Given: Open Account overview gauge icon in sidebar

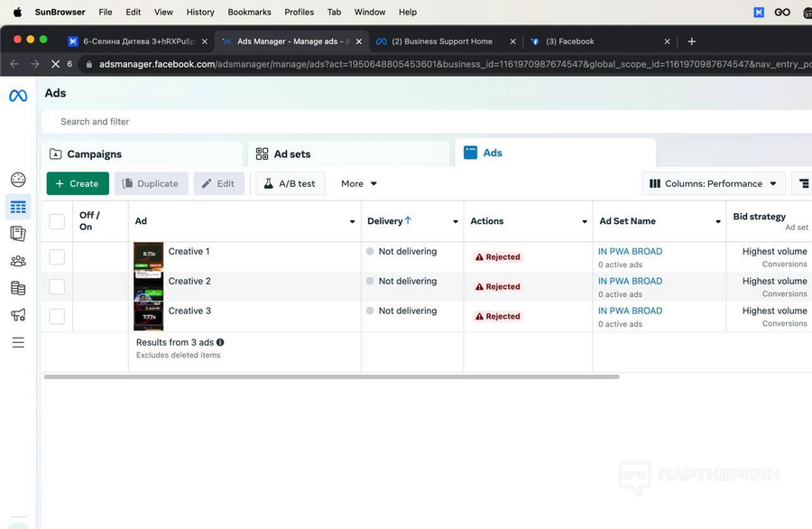Looking at the screenshot, I should click(x=18, y=180).
